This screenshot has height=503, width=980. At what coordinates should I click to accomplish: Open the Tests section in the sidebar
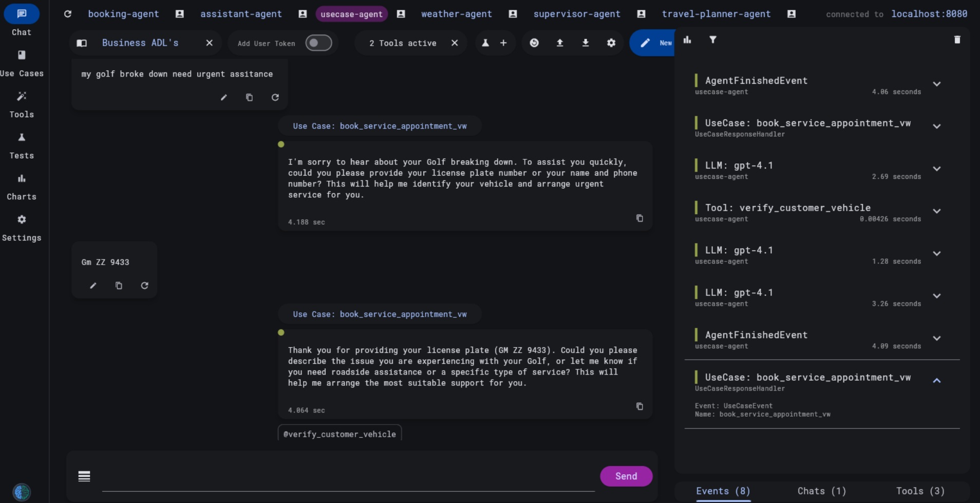(x=22, y=145)
